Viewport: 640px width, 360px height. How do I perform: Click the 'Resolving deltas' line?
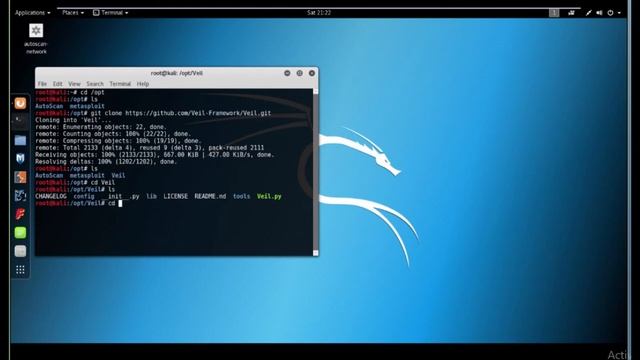coord(106,162)
